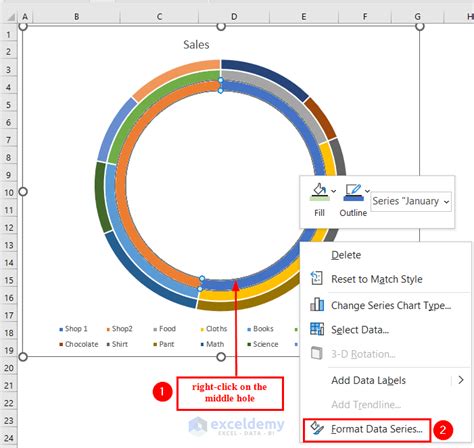
Task: Click the Shop 1 legend marker
Action: pos(61,330)
